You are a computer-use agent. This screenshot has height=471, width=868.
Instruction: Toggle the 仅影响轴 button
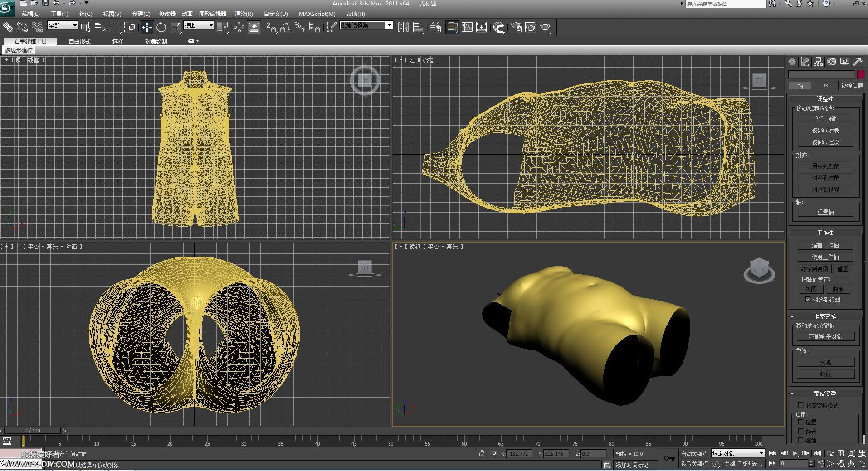(x=825, y=119)
